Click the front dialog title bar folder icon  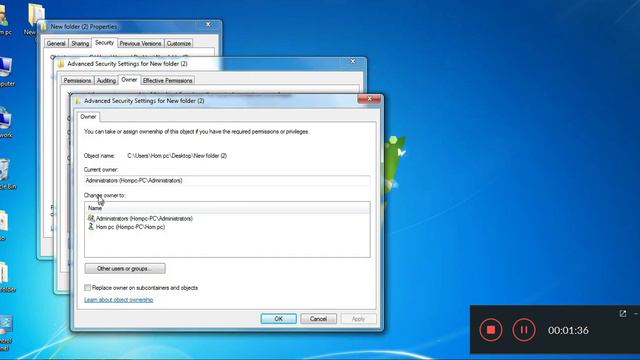(78, 100)
